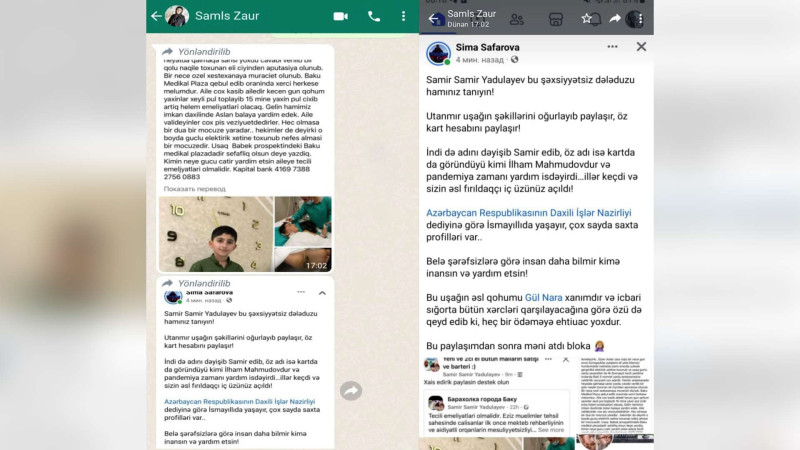Viewport: 800px width, 450px height.
Task: Click See more on the Барахолка города Баку post
Action: click(x=551, y=430)
